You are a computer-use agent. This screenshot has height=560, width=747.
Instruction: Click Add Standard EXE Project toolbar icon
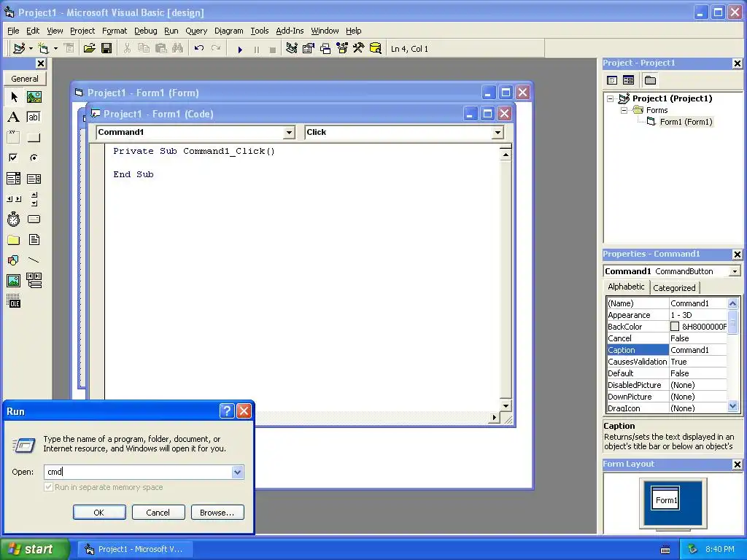19,49
